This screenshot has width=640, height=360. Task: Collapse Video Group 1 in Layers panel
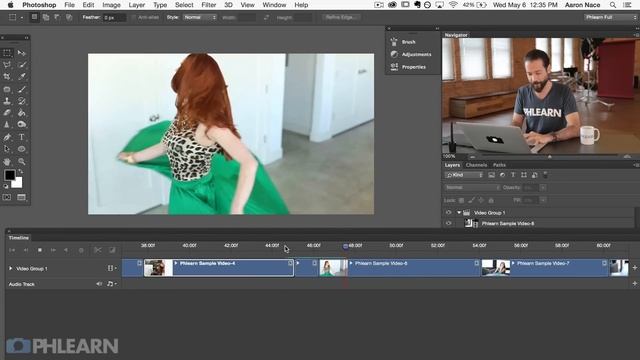[459, 213]
